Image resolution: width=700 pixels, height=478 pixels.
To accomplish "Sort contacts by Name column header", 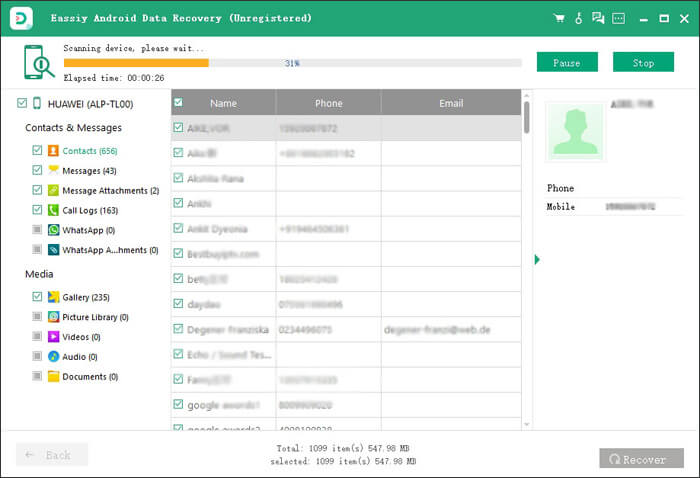I will [x=224, y=103].
